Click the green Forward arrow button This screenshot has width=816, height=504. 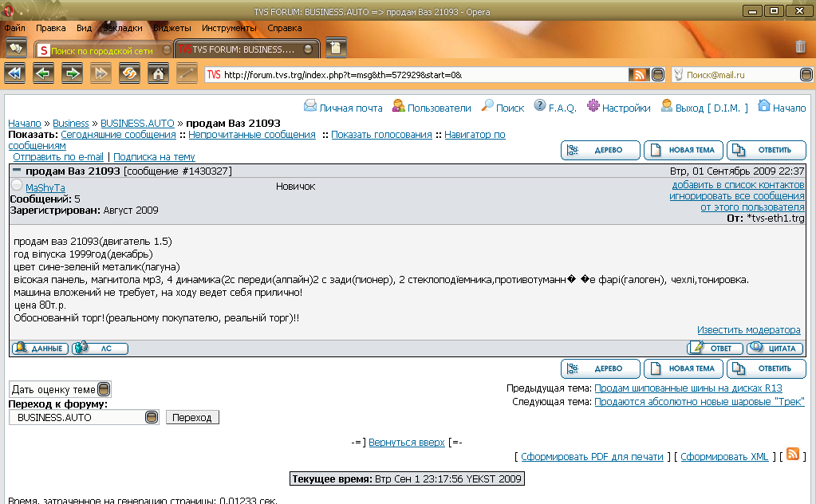point(72,74)
